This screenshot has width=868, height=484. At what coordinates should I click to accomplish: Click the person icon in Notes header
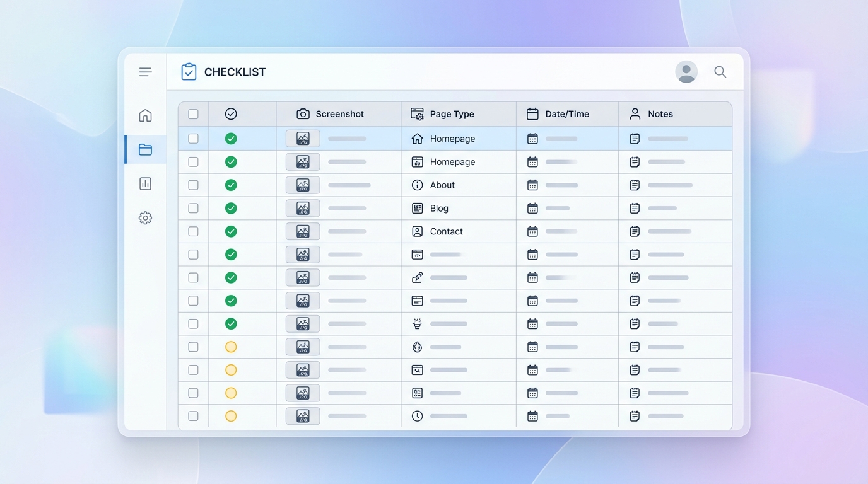[635, 114]
